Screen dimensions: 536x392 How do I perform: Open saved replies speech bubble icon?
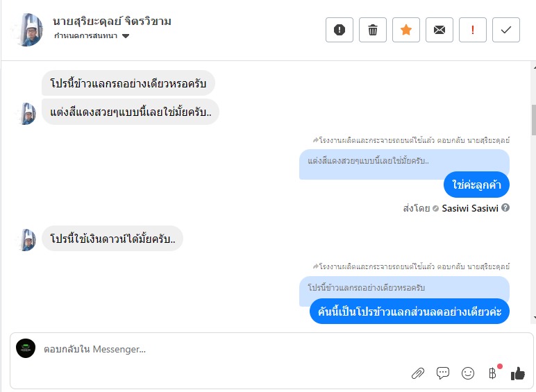click(443, 373)
